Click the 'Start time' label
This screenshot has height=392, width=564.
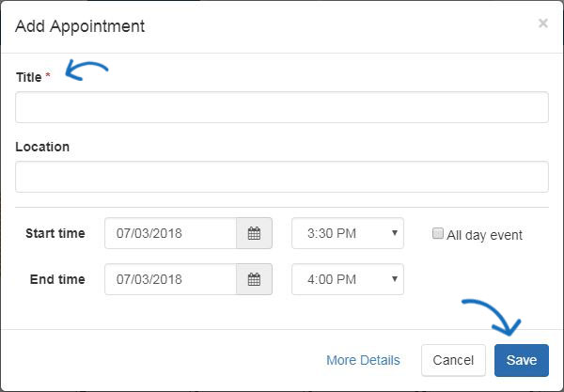pos(55,233)
